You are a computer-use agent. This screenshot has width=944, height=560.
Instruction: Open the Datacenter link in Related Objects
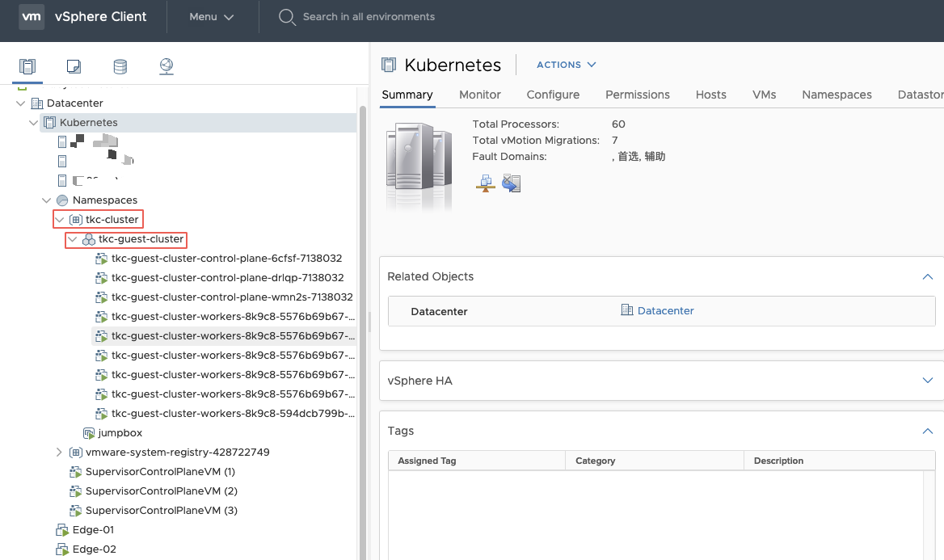click(665, 311)
